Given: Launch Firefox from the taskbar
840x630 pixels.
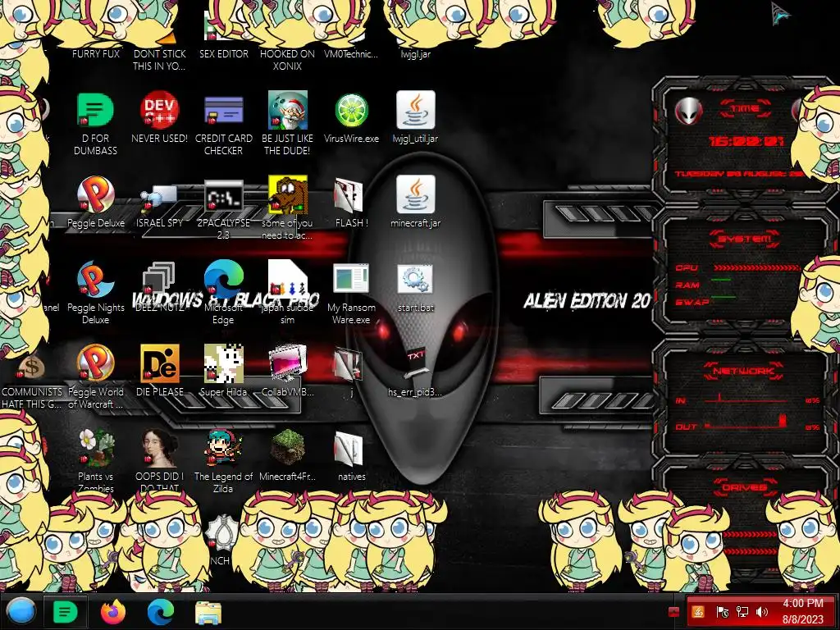Looking at the screenshot, I should pos(113,612).
